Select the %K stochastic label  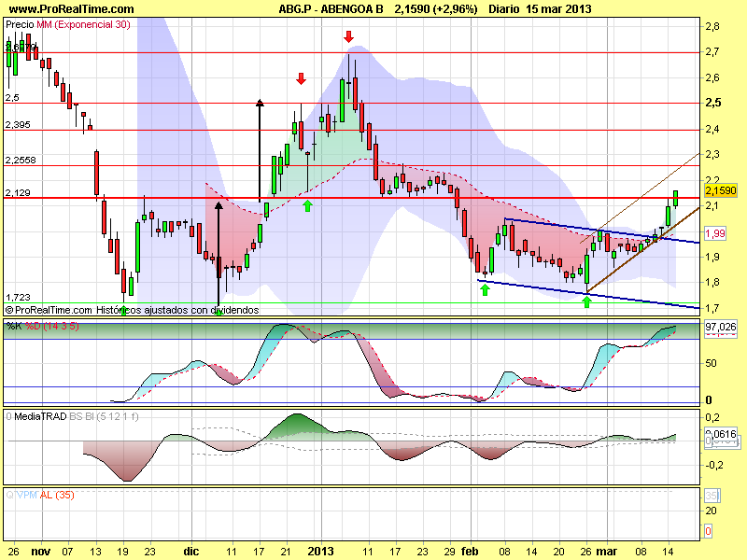click(14, 326)
